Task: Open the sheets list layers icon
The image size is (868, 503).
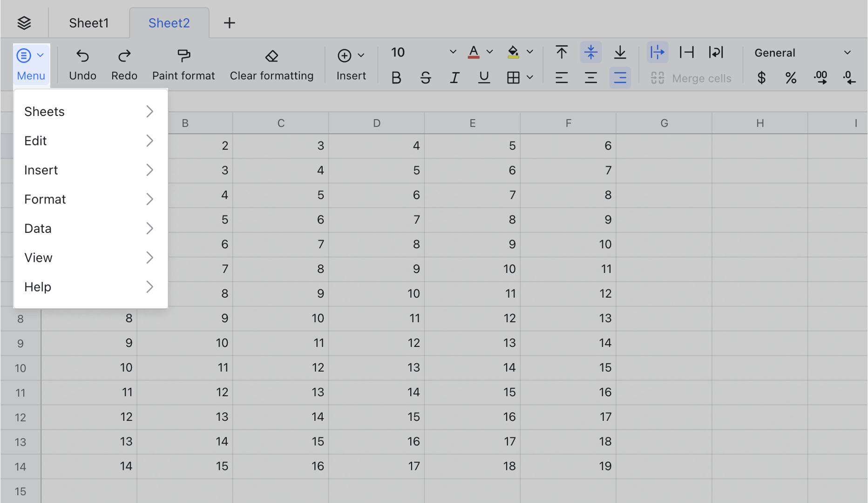Action: point(24,23)
